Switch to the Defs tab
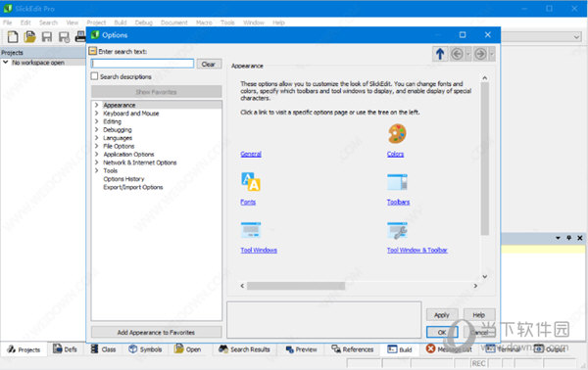 (x=65, y=349)
